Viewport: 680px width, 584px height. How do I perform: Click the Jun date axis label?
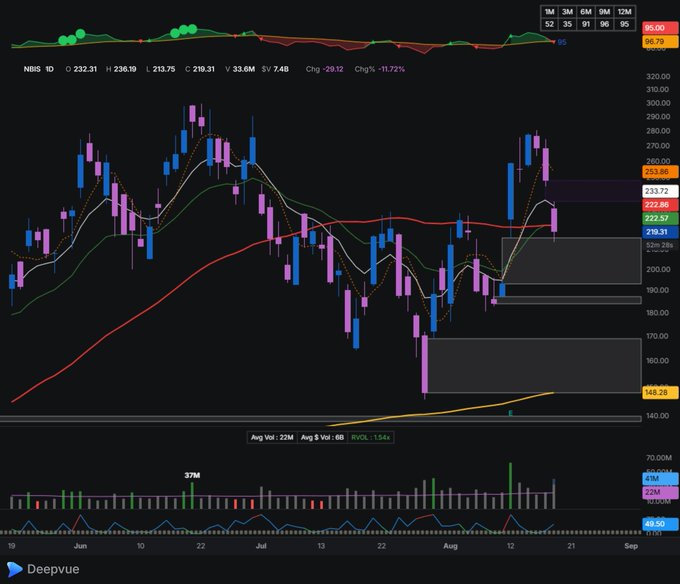[x=80, y=545]
